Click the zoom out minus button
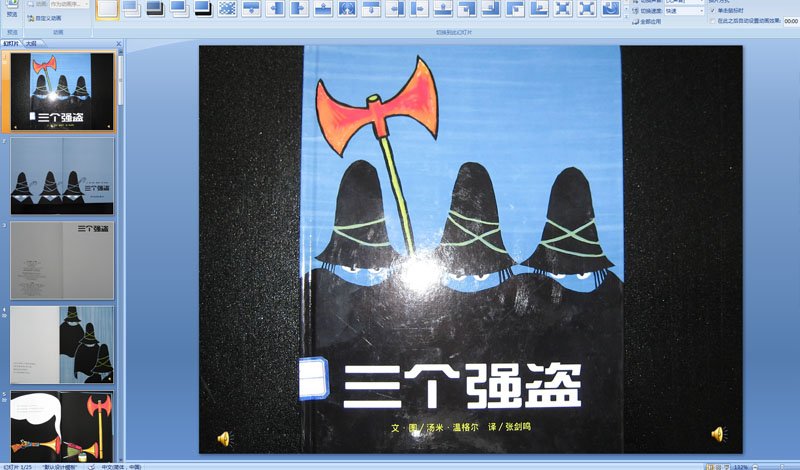The height and width of the screenshot is (470, 800). [x=755, y=467]
